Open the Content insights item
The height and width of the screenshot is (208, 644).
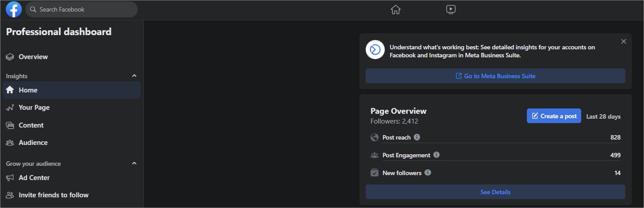(x=72, y=125)
